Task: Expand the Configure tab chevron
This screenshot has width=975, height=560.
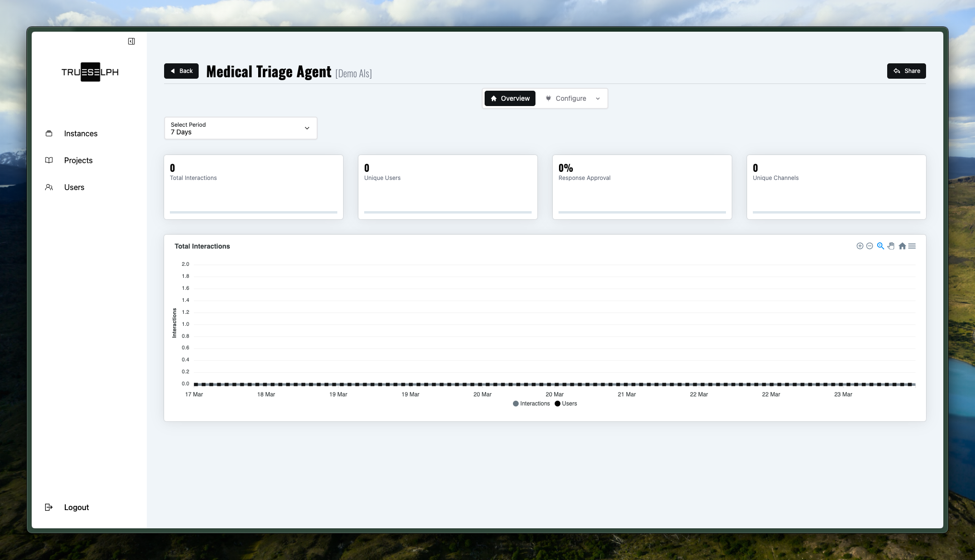Action: click(x=598, y=98)
